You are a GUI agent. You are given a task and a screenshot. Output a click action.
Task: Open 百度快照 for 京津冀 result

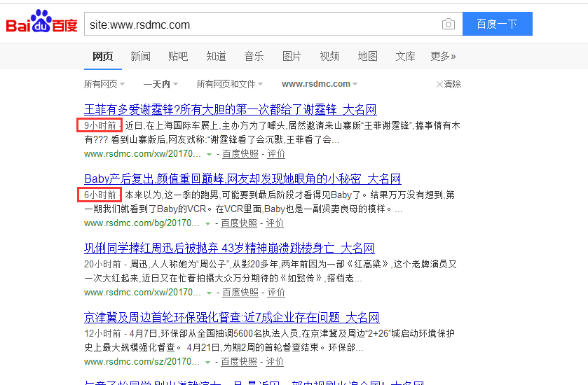point(239,362)
